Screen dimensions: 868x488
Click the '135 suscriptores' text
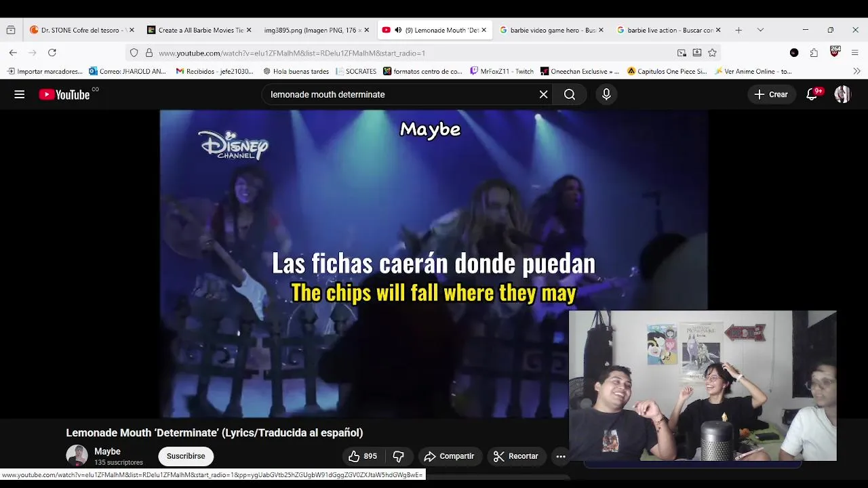(x=119, y=462)
